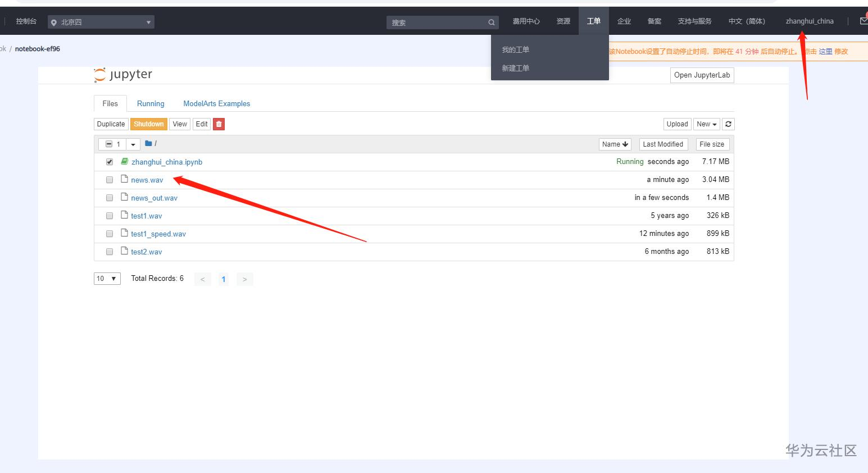Viewport: 868px width, 473px height.
Task: Click the notebook-ef96 breadcrumb text
Action: coord(38,49)
